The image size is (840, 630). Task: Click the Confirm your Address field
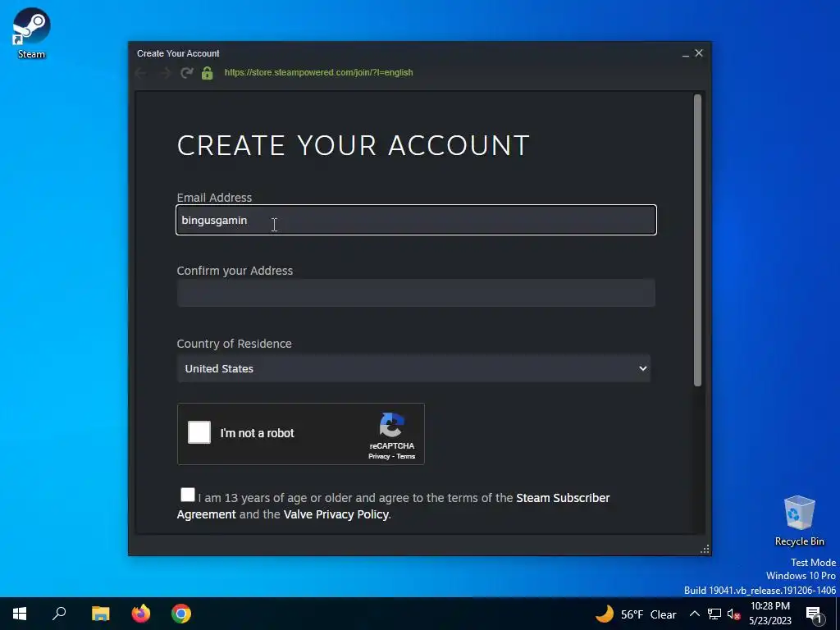pyautogui.click(x=416, y=293)
